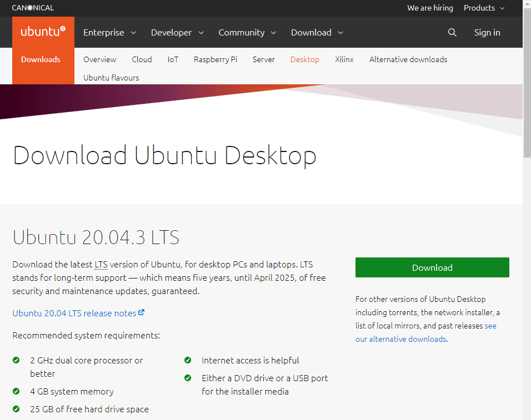The width and height of the screenshot is (531, 420).
Task: Click 'Recommended system requirements:' text
Action: (86, 336)
